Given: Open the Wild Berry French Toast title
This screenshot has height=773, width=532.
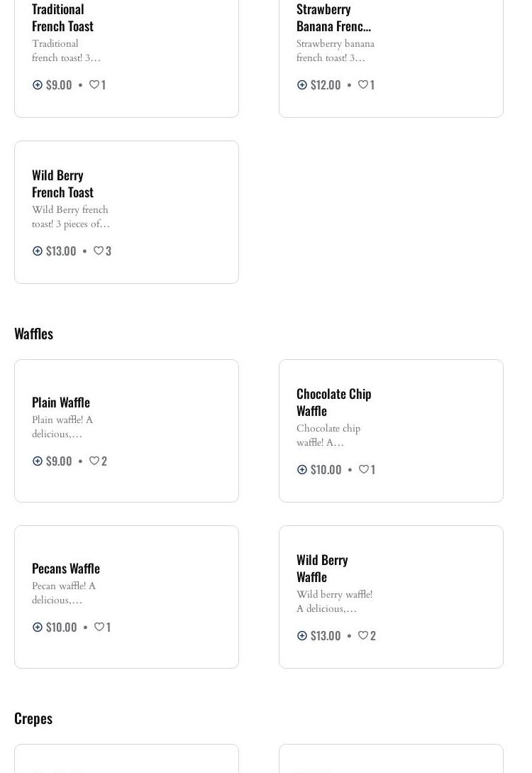Looking at the screenshot, I should [x=62, y=183].
